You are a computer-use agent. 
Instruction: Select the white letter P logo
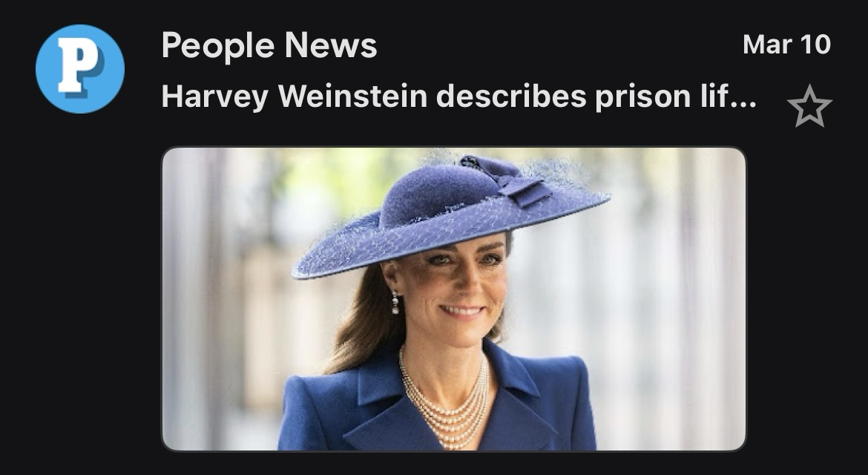tap(79, 68)
